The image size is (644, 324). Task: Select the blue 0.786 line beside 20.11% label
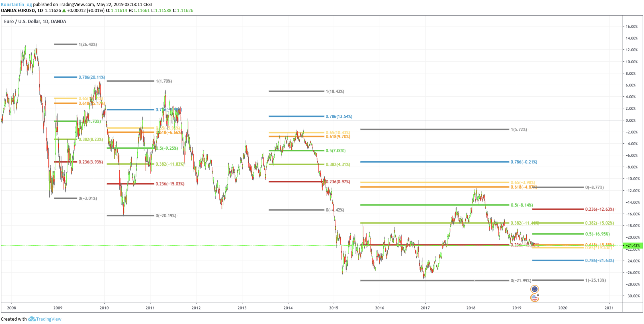click(65, 77)
